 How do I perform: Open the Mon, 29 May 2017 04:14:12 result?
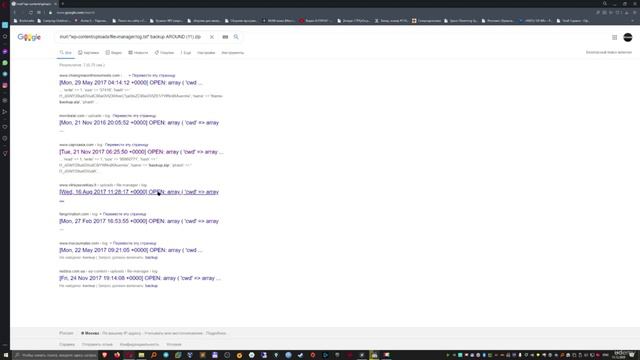coord(131,82)
